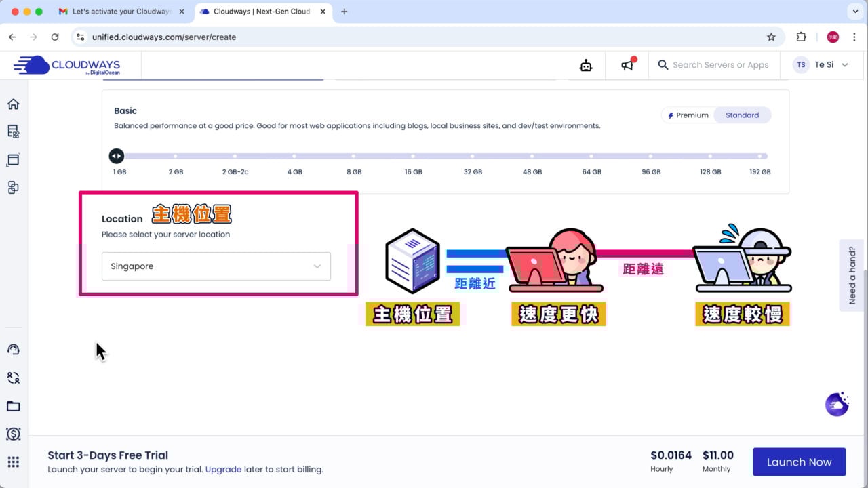Bookmark this page with star icon
868x488 pixels.
pos(771,37)
